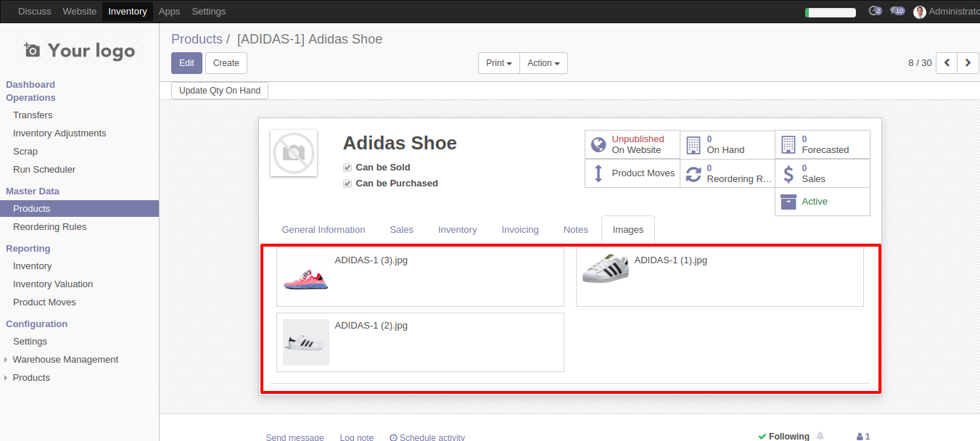Open the Print dropdown
Image resolution: width=980 pixels, height=441 pixels.
click(499, 63)
